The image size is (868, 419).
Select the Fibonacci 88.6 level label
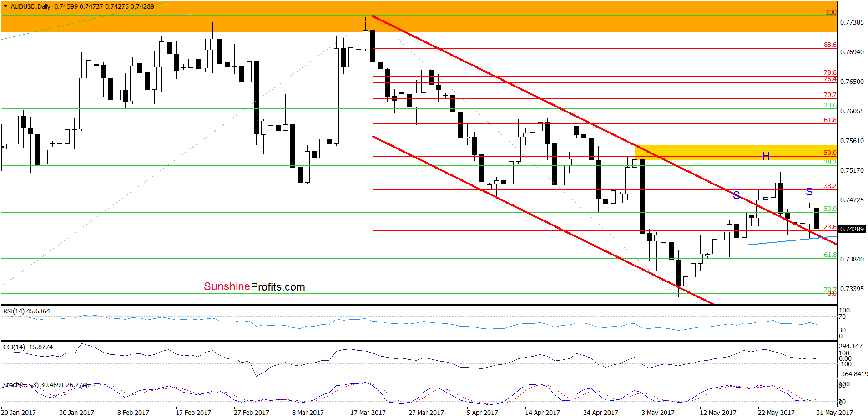coord(830,45)
